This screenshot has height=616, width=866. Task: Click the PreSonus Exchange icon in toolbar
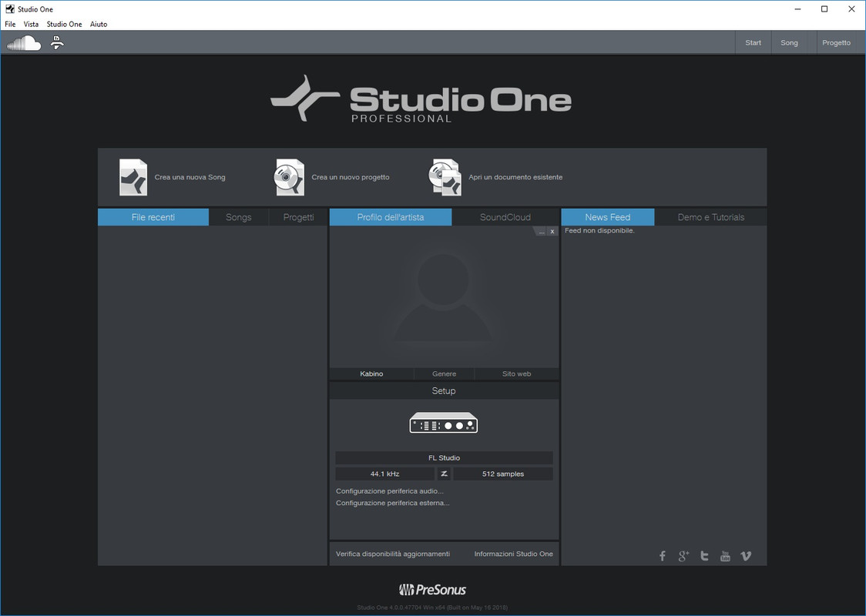[x=57, y=42]
